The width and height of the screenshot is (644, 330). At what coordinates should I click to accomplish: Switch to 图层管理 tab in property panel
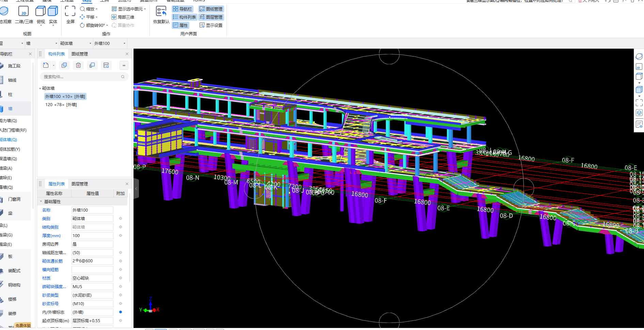click(80, 184)
